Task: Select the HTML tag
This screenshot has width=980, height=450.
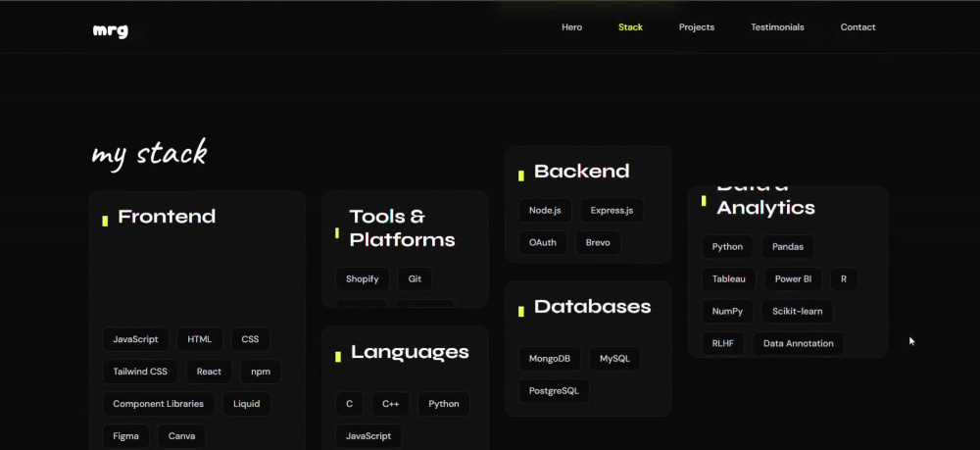Action: [x=200, y=339]
